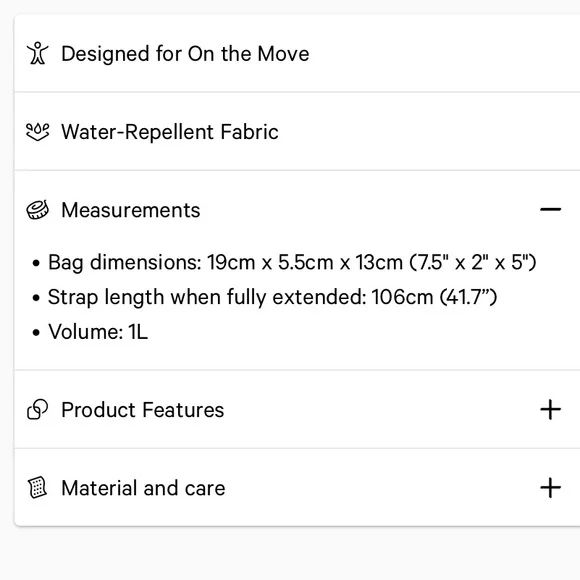Screen dimensions: 580x580
Task: Click the Volume: 1L bullet item
Action: (x=90, y=331)
